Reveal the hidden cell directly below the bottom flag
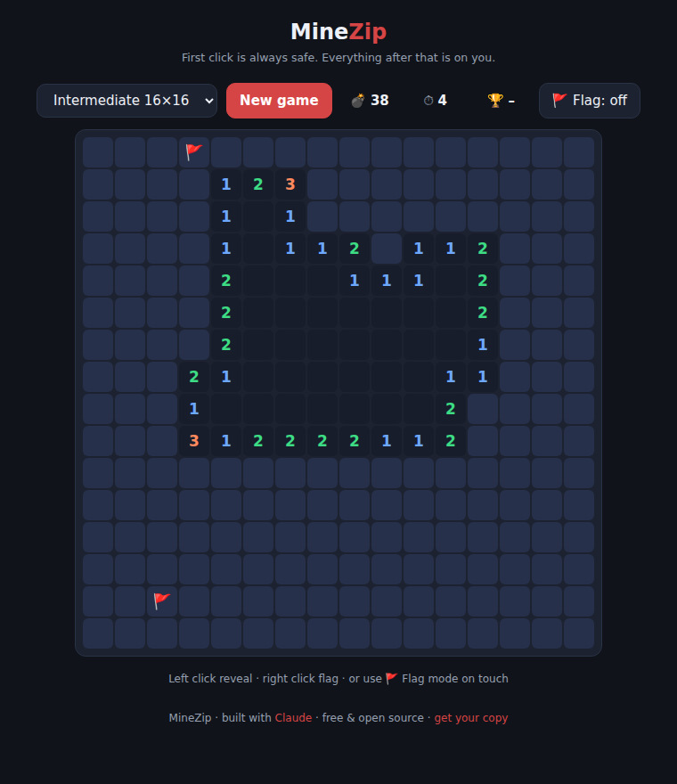 click(x=162, y=633)
